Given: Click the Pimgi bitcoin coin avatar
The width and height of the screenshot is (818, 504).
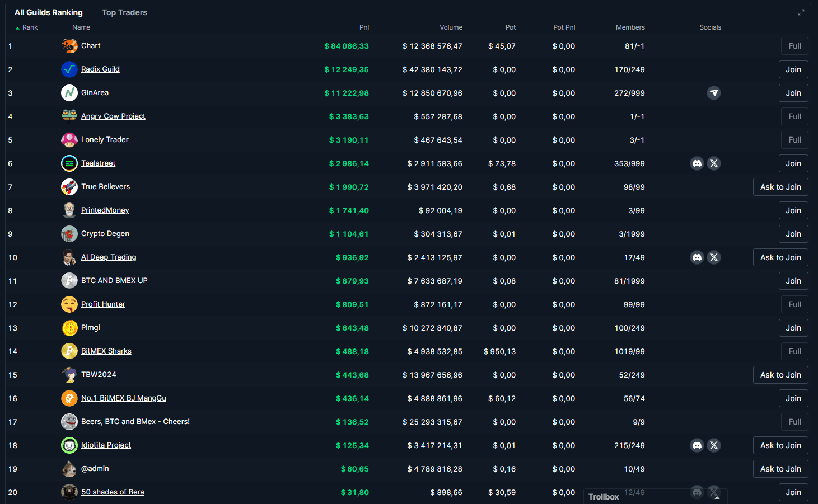Looking at the screenshot, I should pyautogui.click(x=69, y=328).
